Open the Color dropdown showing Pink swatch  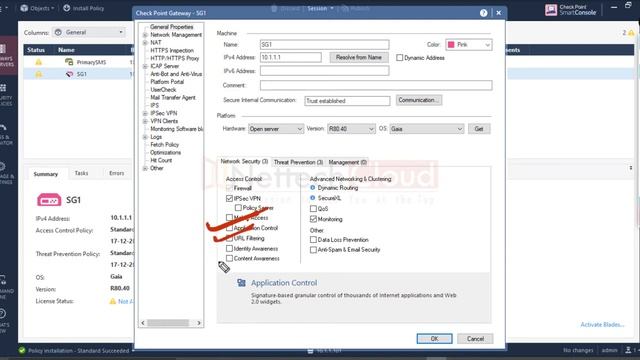(469, 45)
